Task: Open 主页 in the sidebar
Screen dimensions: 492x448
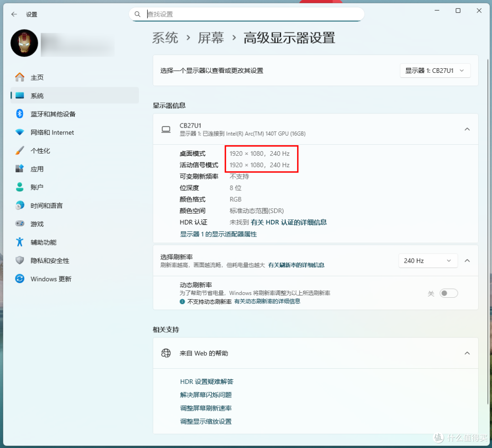Action: (x=75, y=77)
